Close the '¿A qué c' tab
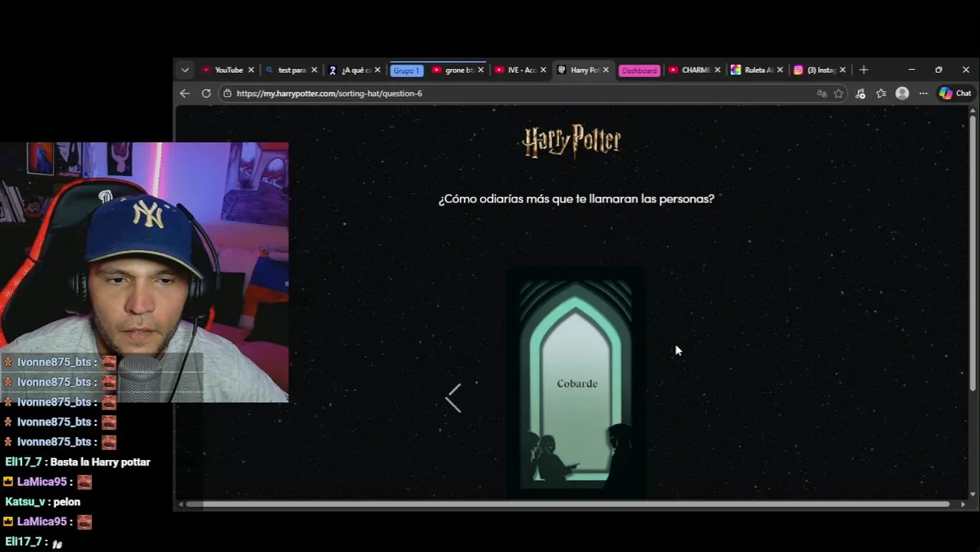The width and height of the screenshot is (980, 552). pos(377,70)
